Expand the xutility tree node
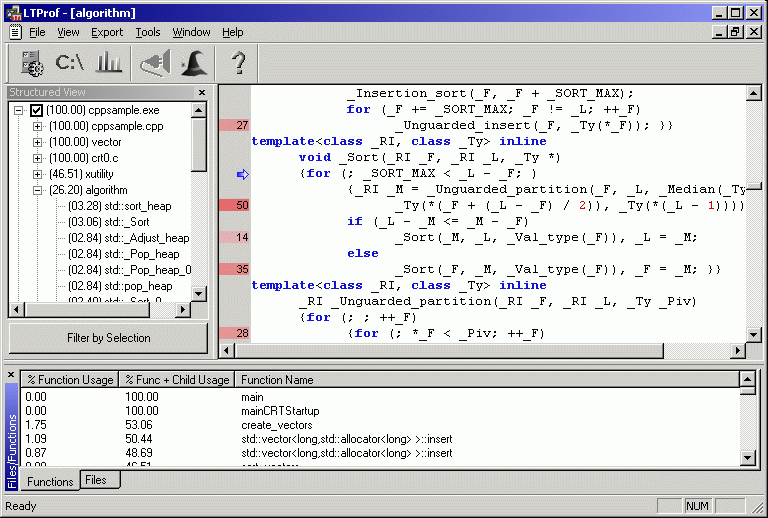Screen dimensions: 768x518 pos(38,174)
